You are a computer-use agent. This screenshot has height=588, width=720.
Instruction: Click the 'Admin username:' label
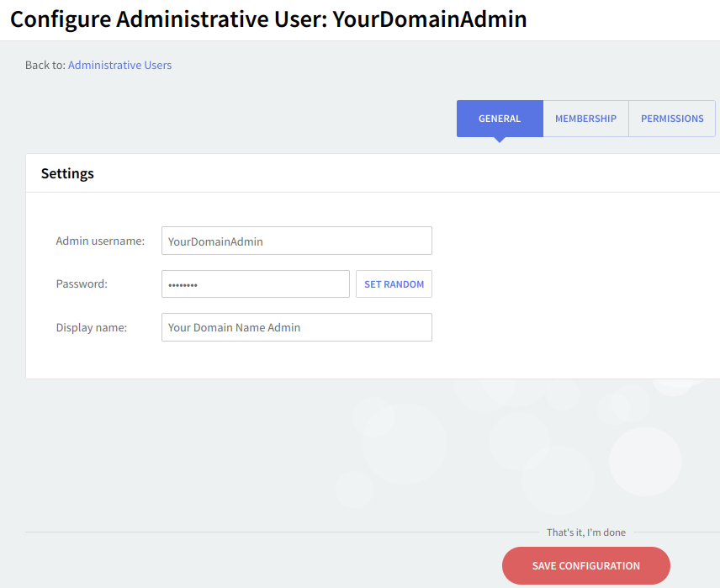[100, 241]
